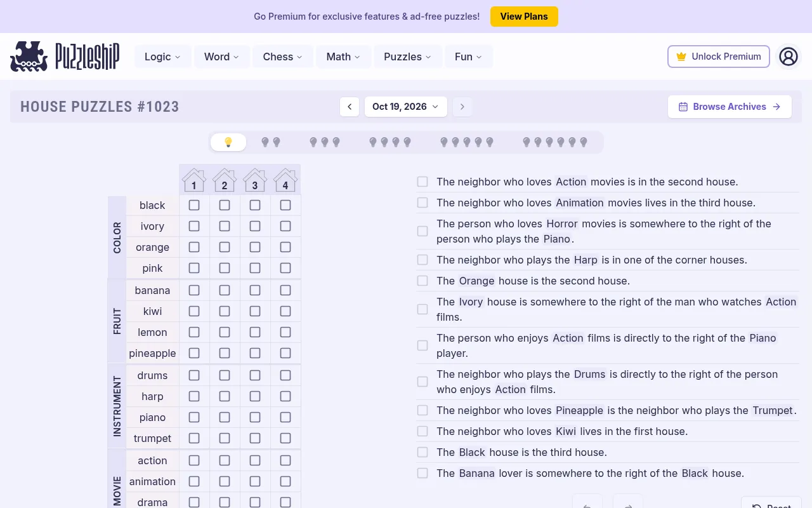The image size is (812, 508).
Task: Go to the next puzzle date
Action: (x=462, y=107)
